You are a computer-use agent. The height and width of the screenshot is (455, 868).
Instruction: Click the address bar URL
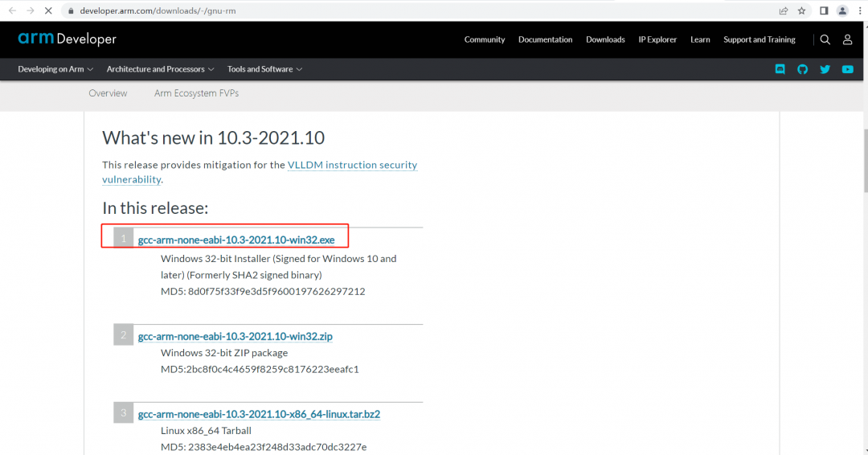tap(158, 10)
